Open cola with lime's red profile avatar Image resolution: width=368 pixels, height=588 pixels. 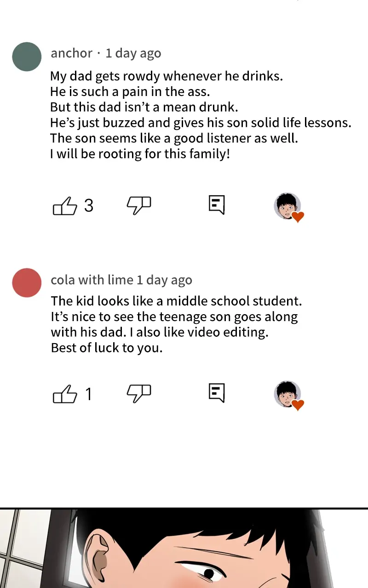27,283
